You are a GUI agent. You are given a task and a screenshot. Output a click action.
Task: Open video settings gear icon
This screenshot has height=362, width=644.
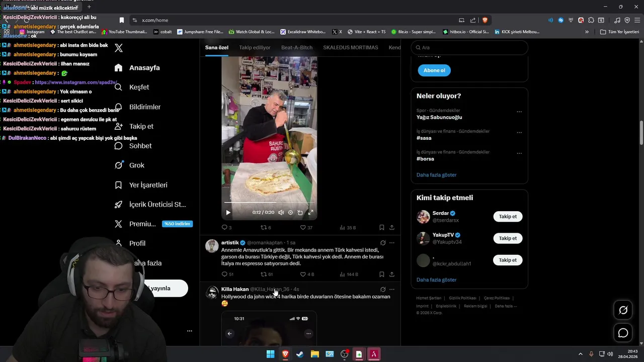[x=290, y=213]
